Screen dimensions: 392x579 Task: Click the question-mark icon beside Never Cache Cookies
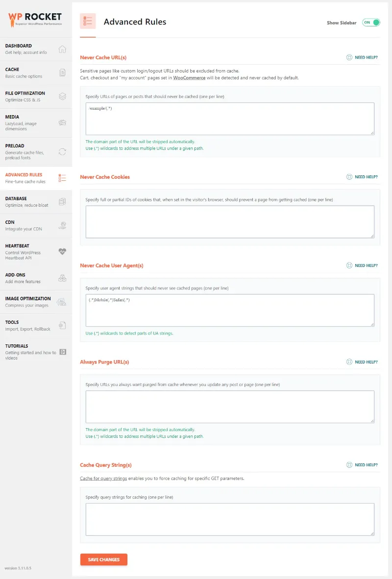pyautogui.click(x=349, y=177)
